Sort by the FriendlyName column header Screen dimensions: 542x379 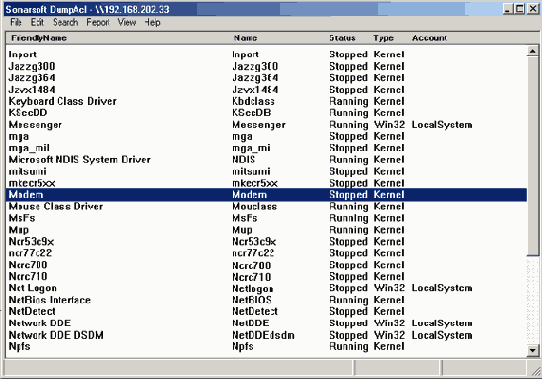pyautogui.click(x=39, y=38)
